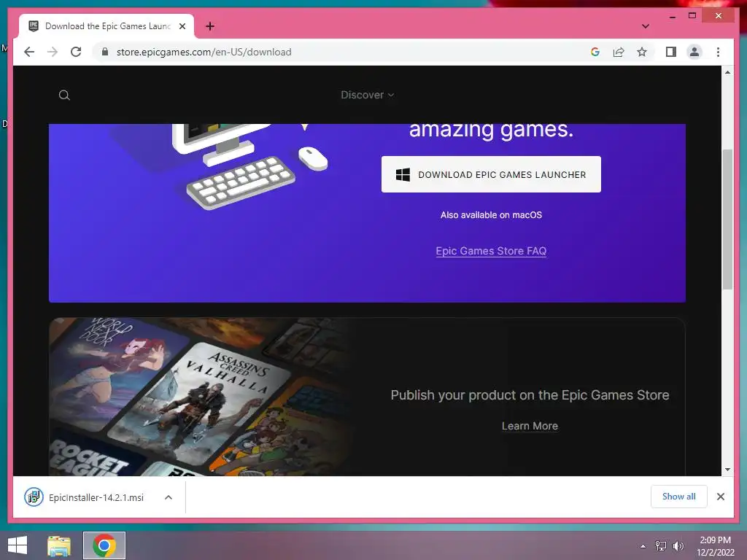Open the Discover dropdown menu
747x560 pixels.
368,95
